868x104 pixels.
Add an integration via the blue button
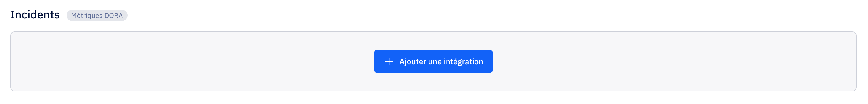click(x=433, y=61)
